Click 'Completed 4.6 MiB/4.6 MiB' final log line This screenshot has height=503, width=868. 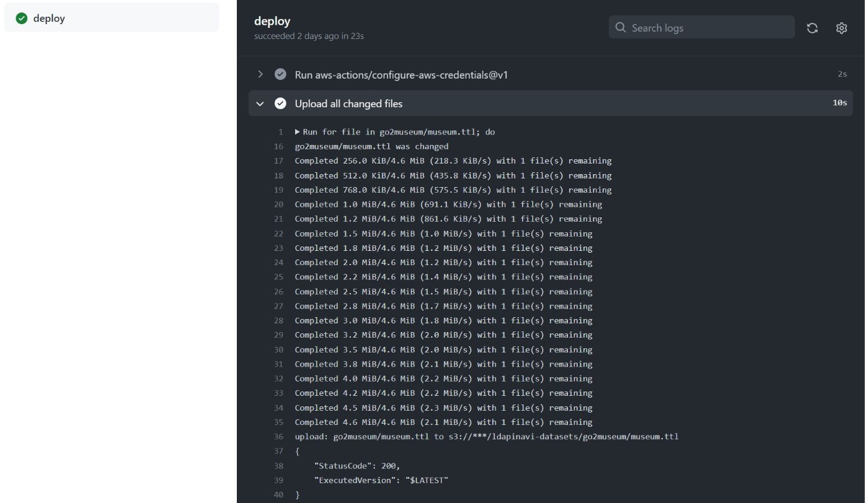coord(443,422)
